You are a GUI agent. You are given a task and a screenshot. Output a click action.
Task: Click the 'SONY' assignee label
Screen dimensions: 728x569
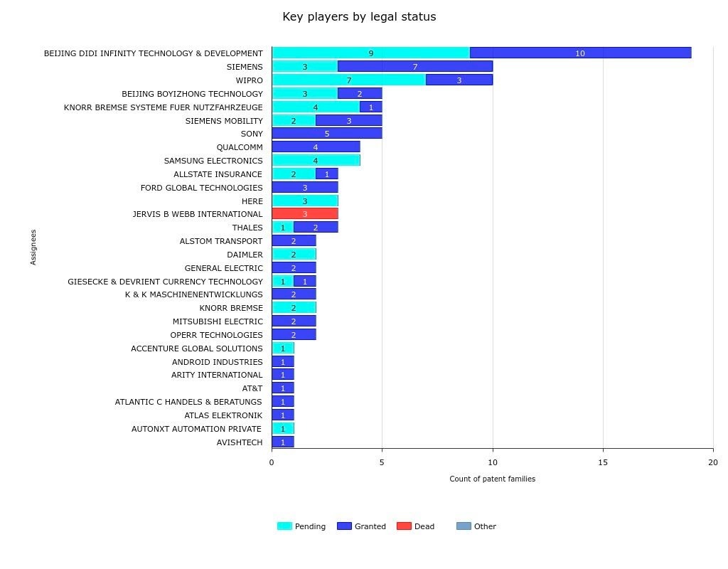click(252, 134)
